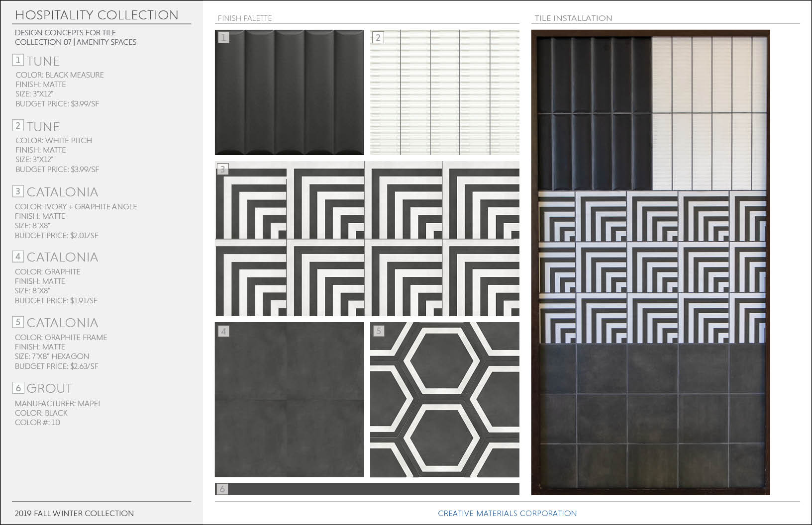This screenshot has width=812, height=525.
Task: Click the number 1 box beside TUNE heading
Action: [18, 60]
